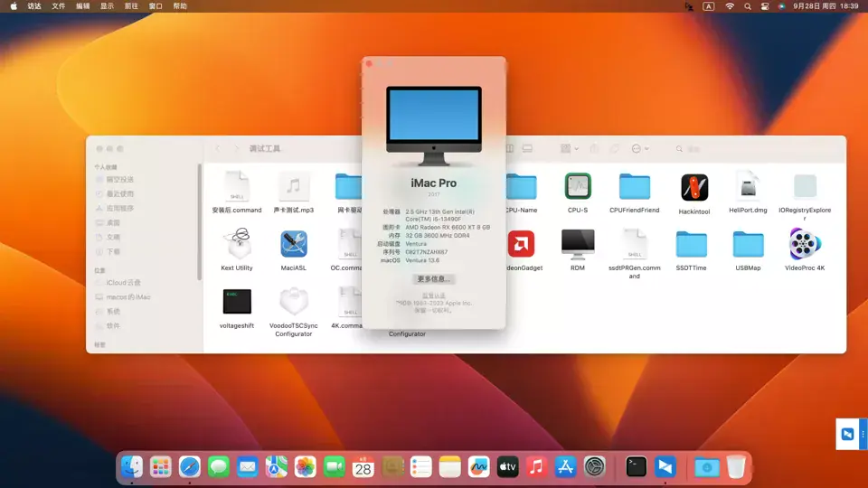Image resolution: width=868 pixels, height=488 pixels.
Task: Open the 显示 menu
Action: point(107,6)
